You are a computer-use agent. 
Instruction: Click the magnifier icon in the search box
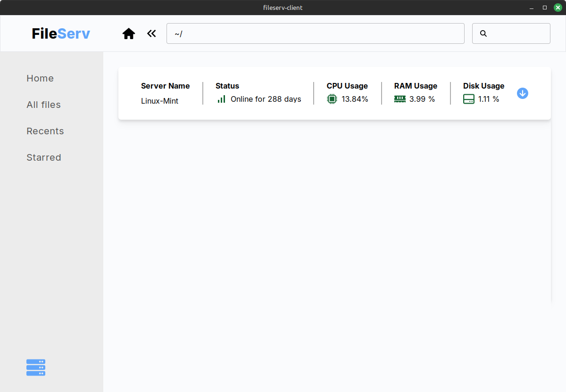(483, 33)
